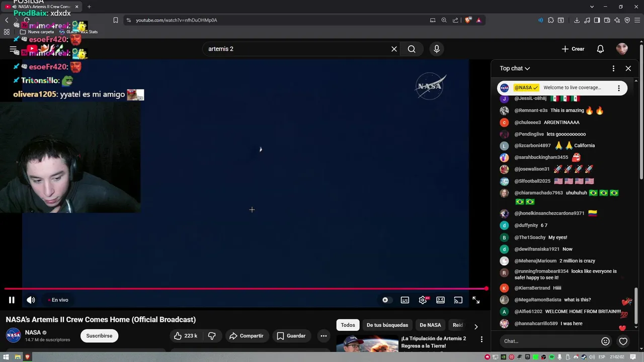
Task: Open the browser downloads icon
Action: (577, 20)
